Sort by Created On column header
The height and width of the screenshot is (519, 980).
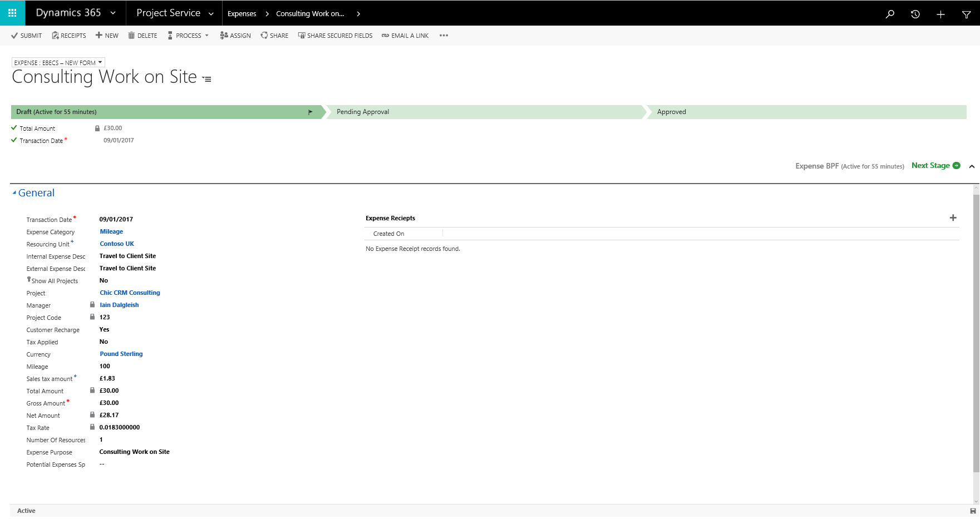[388, 234]
